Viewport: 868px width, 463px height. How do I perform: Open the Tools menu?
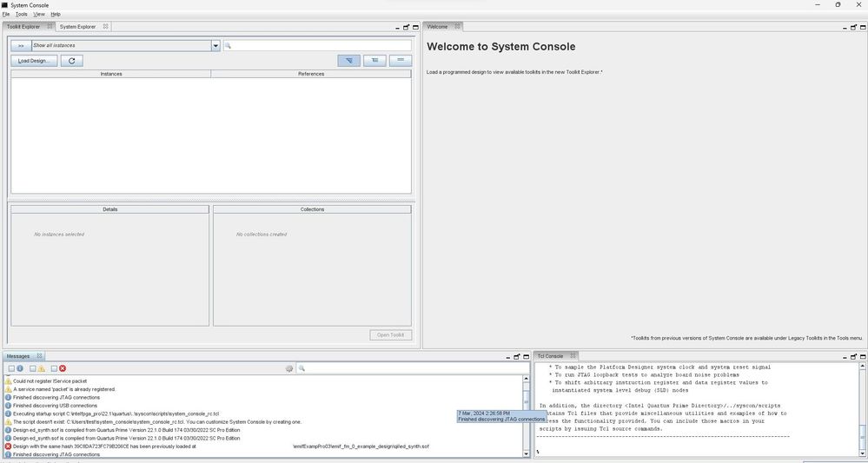pyautogui.click(x=22, y=14)
